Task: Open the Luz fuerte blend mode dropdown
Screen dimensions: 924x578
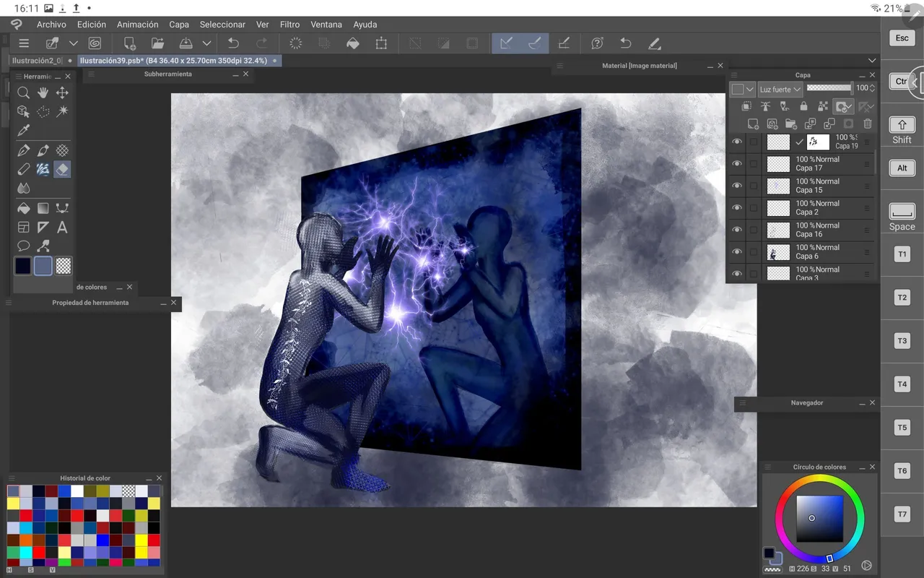Action: coord(780,90)
